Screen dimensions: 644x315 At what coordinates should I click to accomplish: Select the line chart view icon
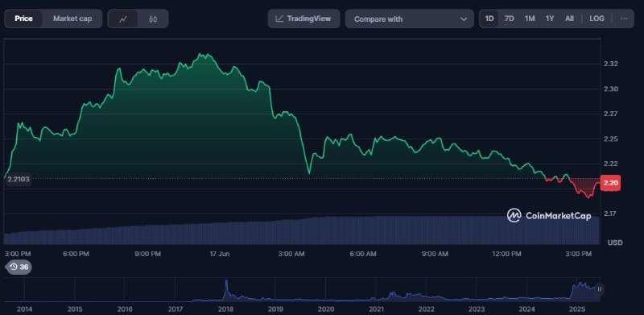(x=123, y=19)
